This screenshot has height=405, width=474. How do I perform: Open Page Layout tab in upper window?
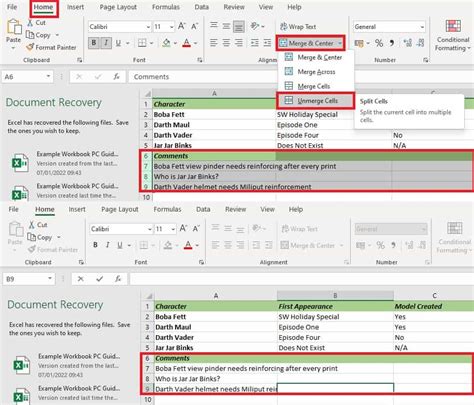[118, 7]
